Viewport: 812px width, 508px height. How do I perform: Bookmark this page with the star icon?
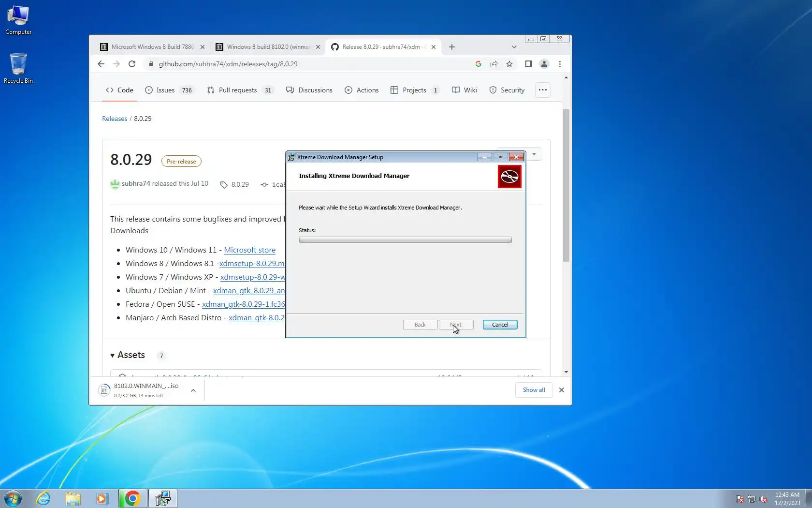click(509, 64)
